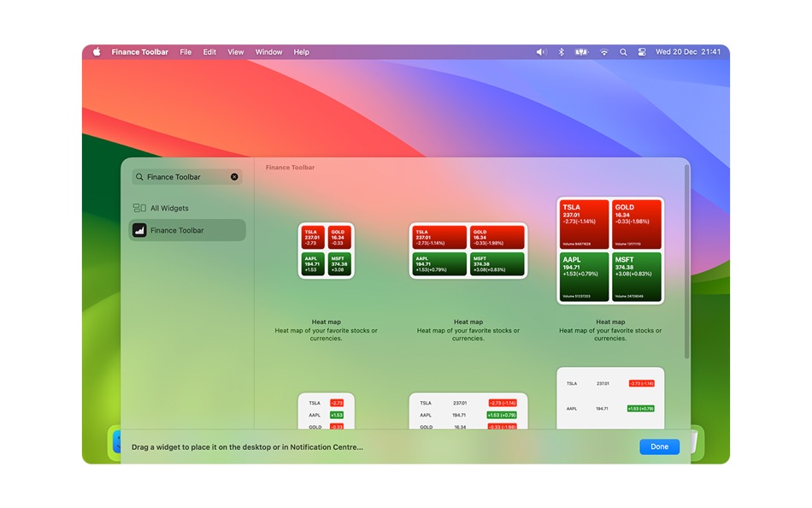Click the date and time in menu bar
The height and width of the screenshot is (508, 812).
click(x=688, y=52)
